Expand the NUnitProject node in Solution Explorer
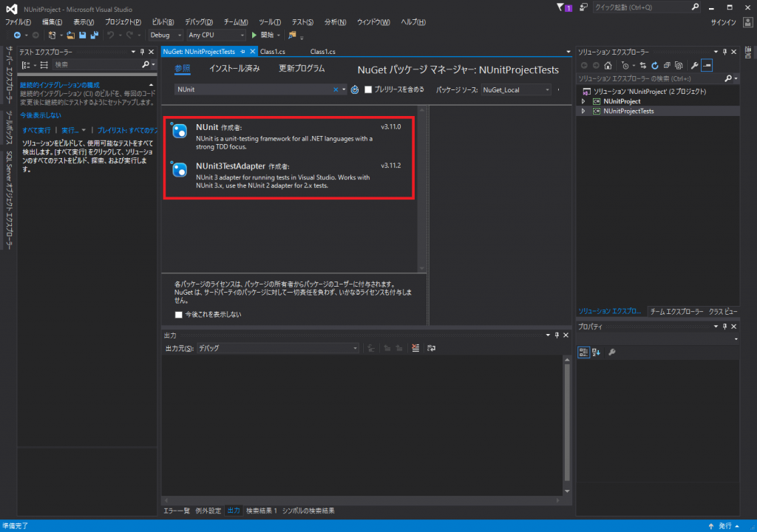757x532 pixels. click(585, 101)
